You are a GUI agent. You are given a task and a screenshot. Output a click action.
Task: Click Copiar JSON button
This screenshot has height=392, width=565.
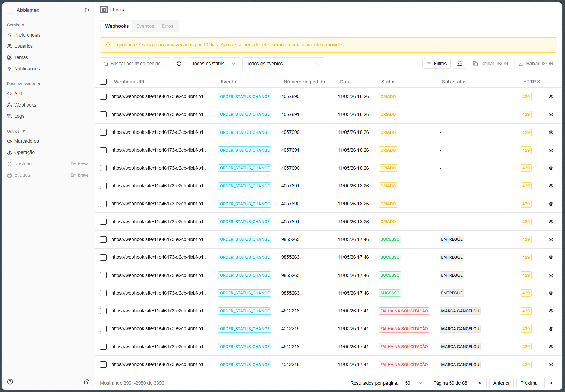pyautogui.click(x=490, y=64)
